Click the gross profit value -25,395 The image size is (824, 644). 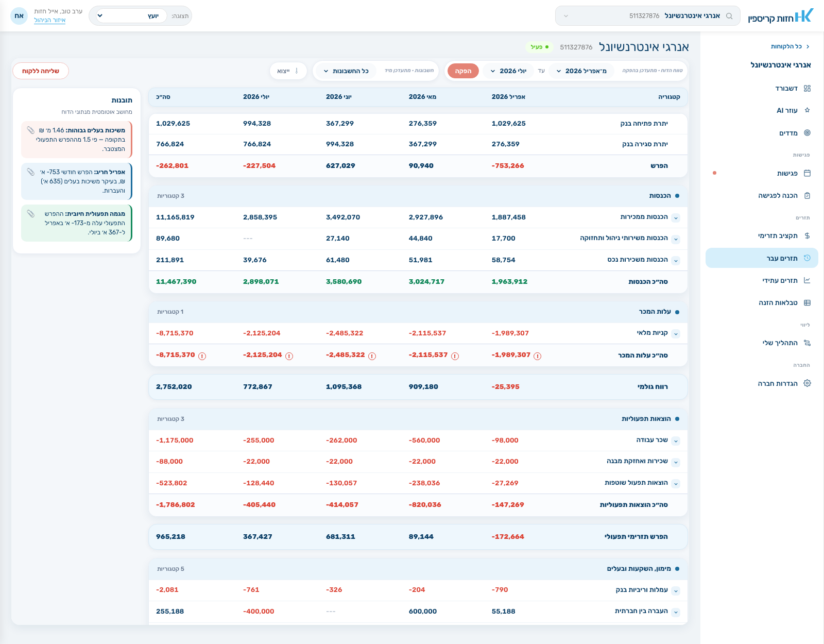coord(506,387)
